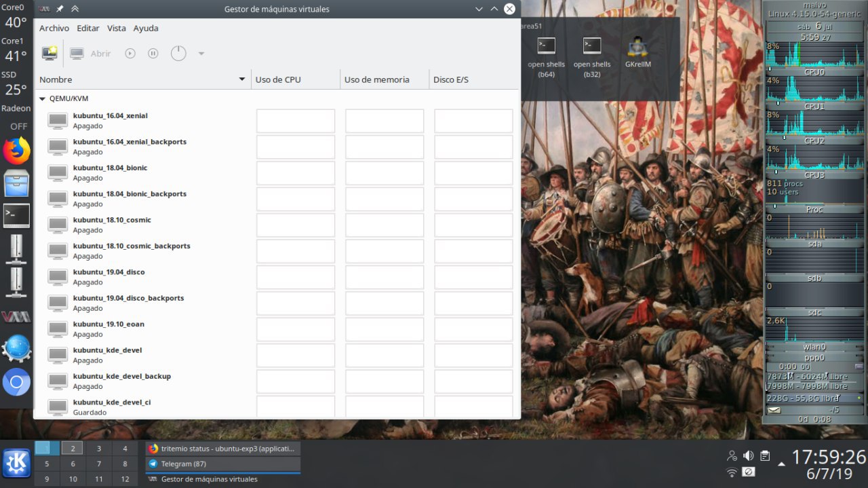Open the open shells (b64) desktop launcher
Viewport: 868px width, 488px height.
(546, 57)
